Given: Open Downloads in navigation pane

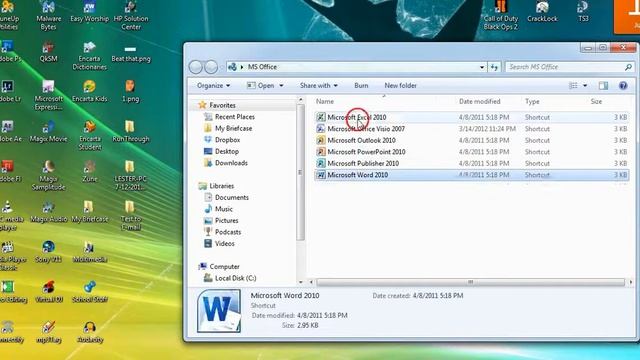Looking at the screenshot, I should click(226, 163).
